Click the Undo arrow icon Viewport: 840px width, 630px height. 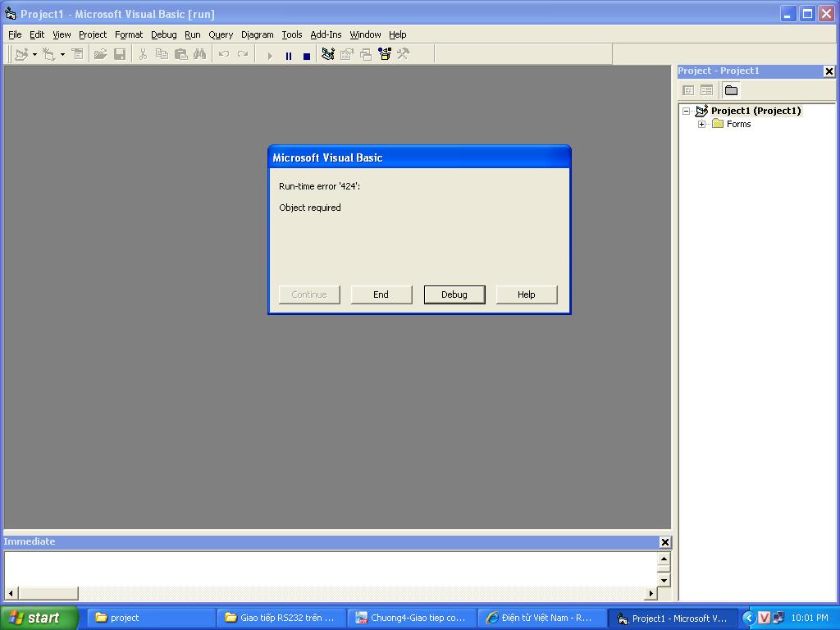(x=224, y=54)
